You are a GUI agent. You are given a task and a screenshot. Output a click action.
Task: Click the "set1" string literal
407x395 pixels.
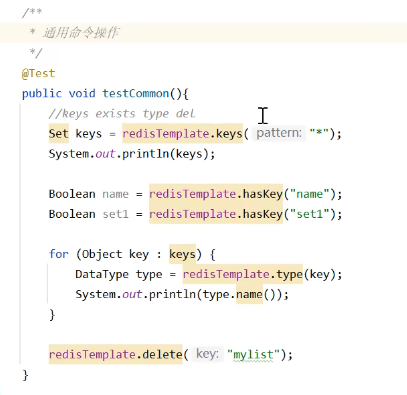309,214
